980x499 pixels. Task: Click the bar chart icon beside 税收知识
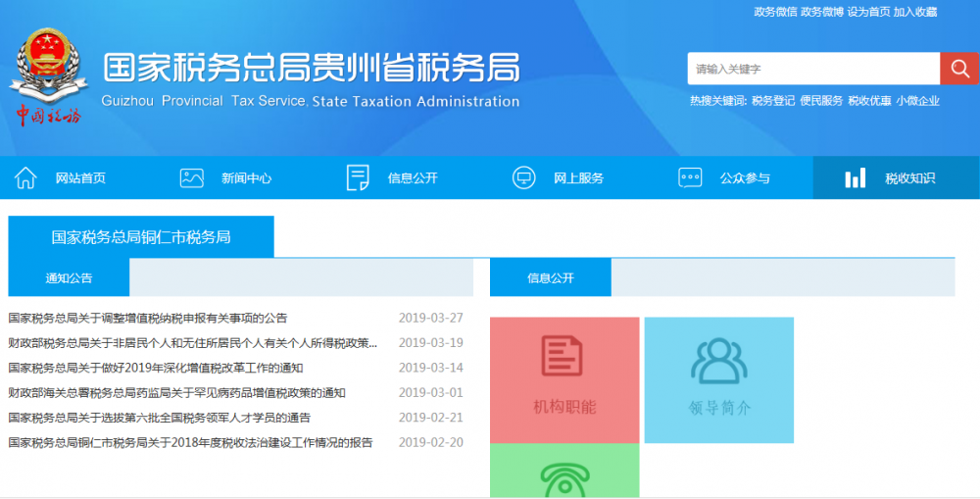coord(856,178)
